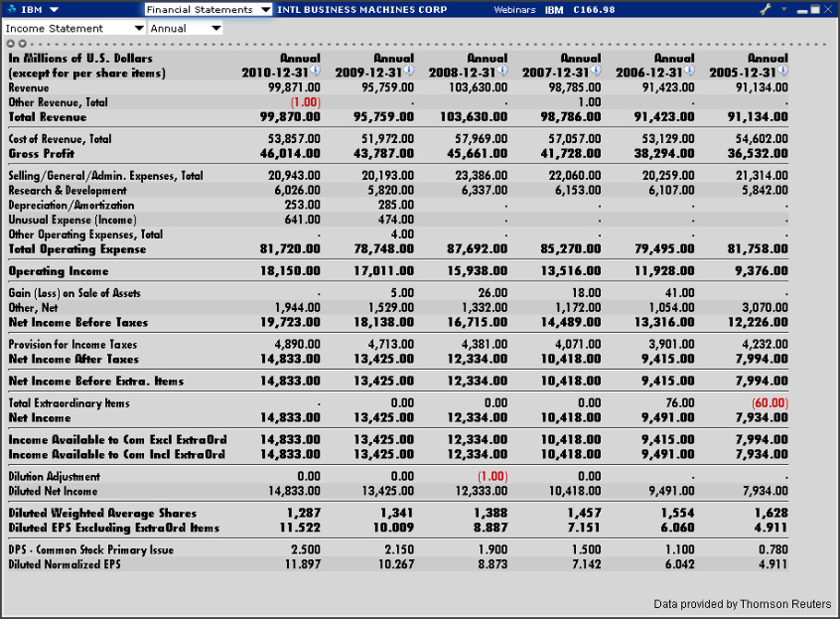
Task: Open the IBM ticker dropdown arrow
Action: click(54, 9)
